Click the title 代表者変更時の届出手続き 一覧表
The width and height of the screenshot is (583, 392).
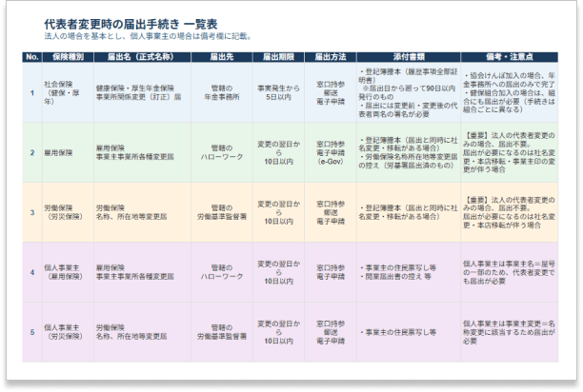click(131, 24)
